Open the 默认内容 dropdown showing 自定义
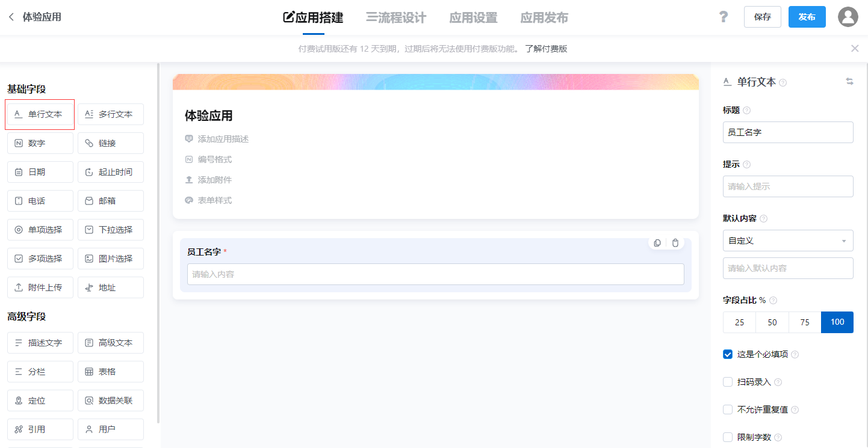The width and height of the screenshot is (868, 448). pyautogui.click(x=787, y=241)
